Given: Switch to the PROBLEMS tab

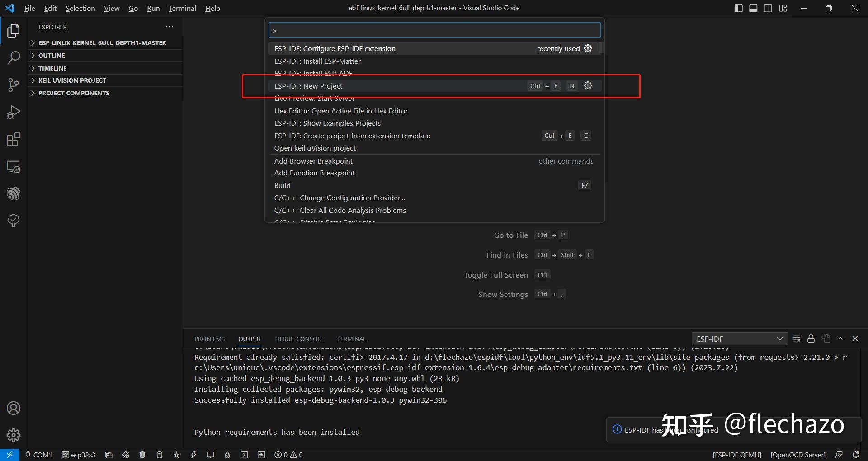Looking at the screenshot, I should [209, 339].
